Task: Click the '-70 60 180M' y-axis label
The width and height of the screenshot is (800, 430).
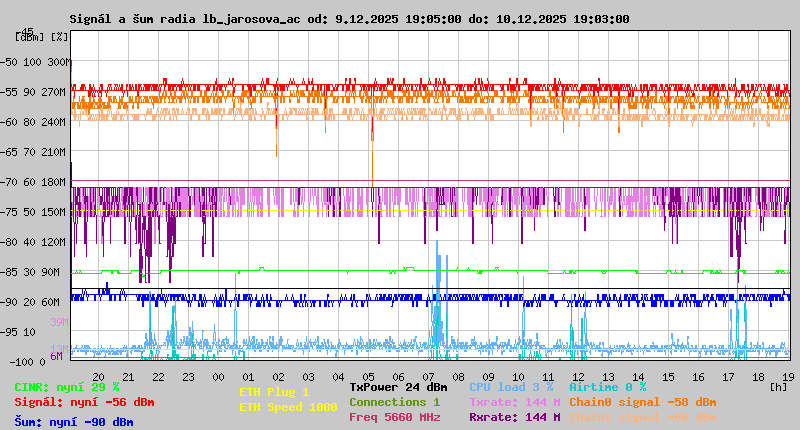Action: pyautogui.click(x=34, y=182)
